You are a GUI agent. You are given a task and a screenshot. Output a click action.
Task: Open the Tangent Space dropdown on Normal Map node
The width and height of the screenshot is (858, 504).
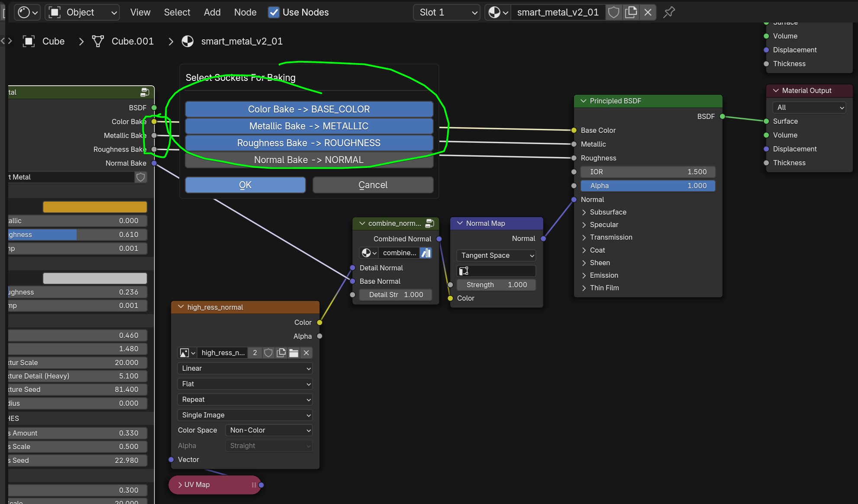(x=496, y=255)
